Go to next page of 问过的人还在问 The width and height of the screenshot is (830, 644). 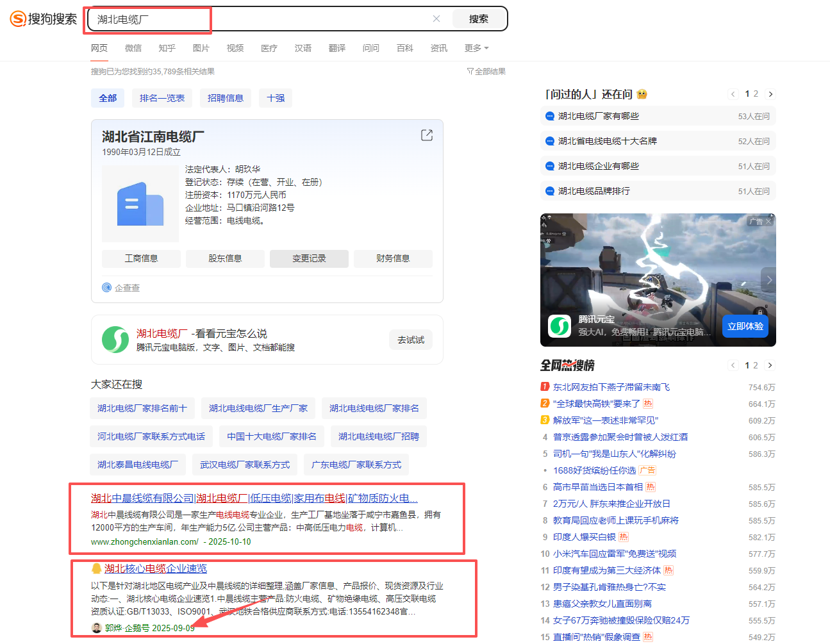click(770, 94)
